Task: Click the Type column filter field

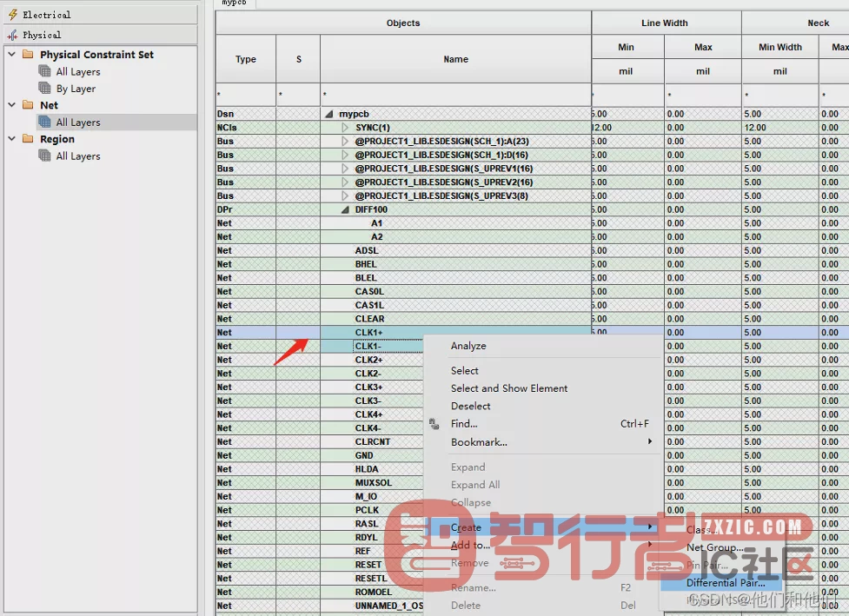Action: (246, 95)
